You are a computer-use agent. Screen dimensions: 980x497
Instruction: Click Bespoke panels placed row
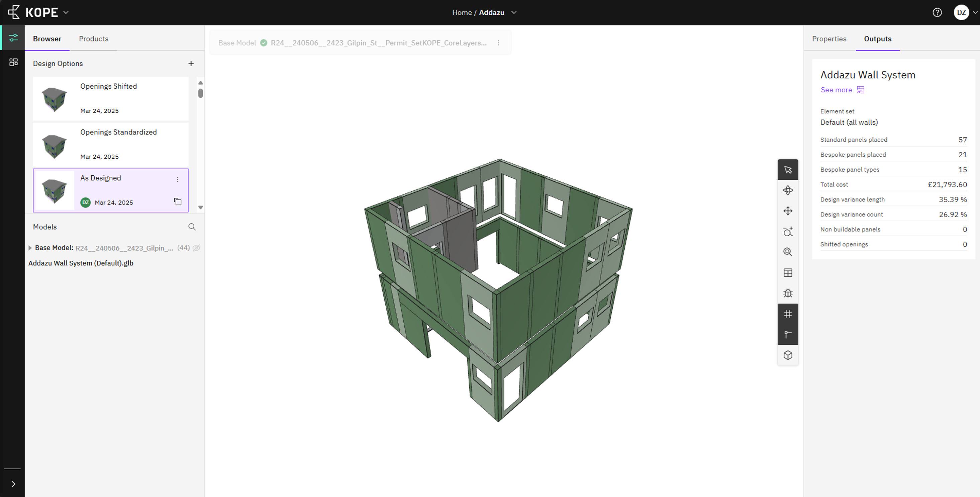[x=893, y=155]
